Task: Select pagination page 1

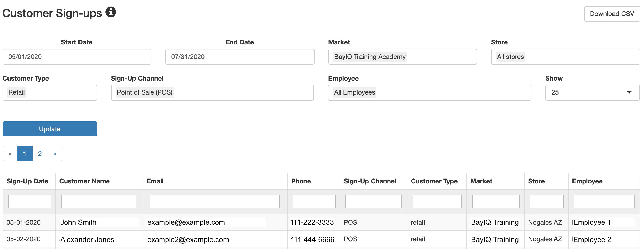Action: (25, 153)
